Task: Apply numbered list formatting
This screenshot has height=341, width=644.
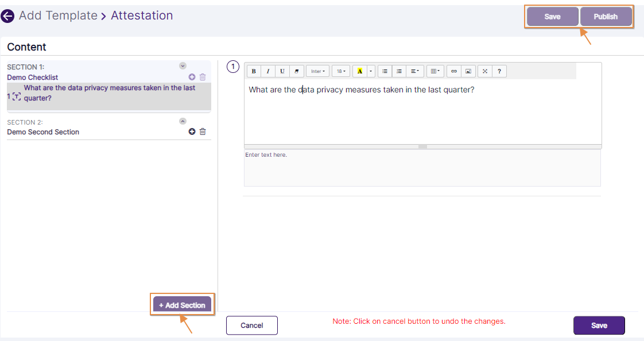Action: coord(399,71)
